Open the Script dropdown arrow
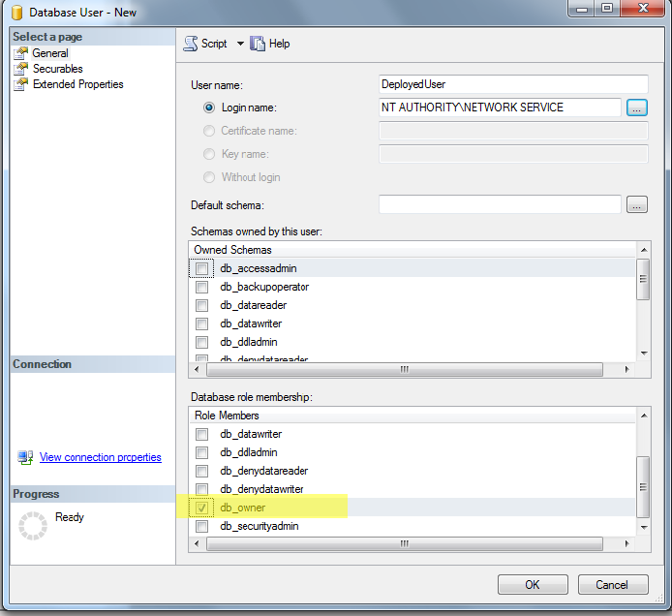The image size is (672, 616). tap(240, 44)
